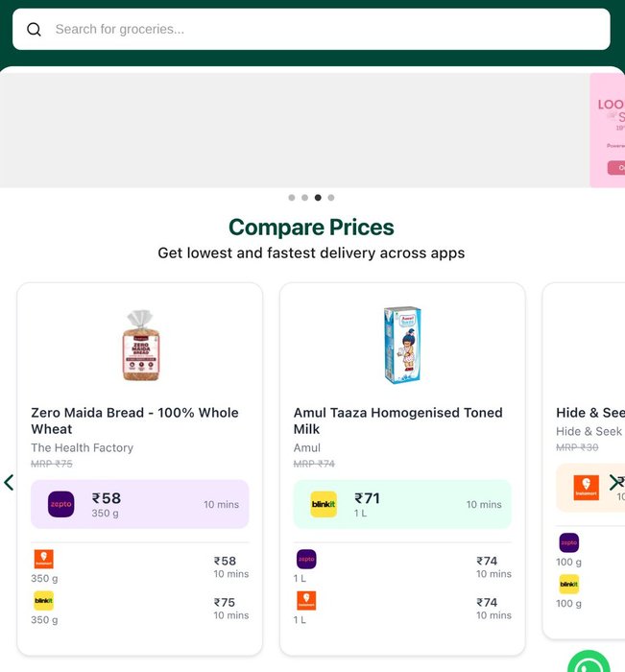Screen dimensions: 625x672
Task: Open the Zero Maida Bread product image
Action: pyautogui.click(x=139, y=346)
